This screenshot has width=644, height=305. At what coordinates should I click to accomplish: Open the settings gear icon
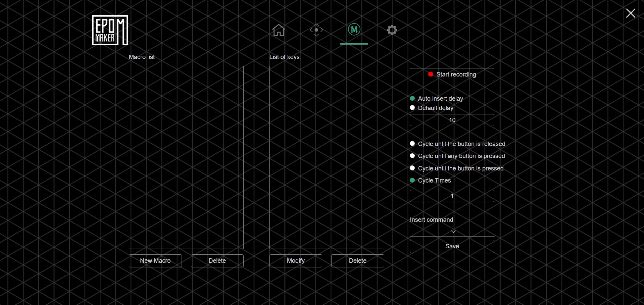pyautogui.click(x=392, y=30)
